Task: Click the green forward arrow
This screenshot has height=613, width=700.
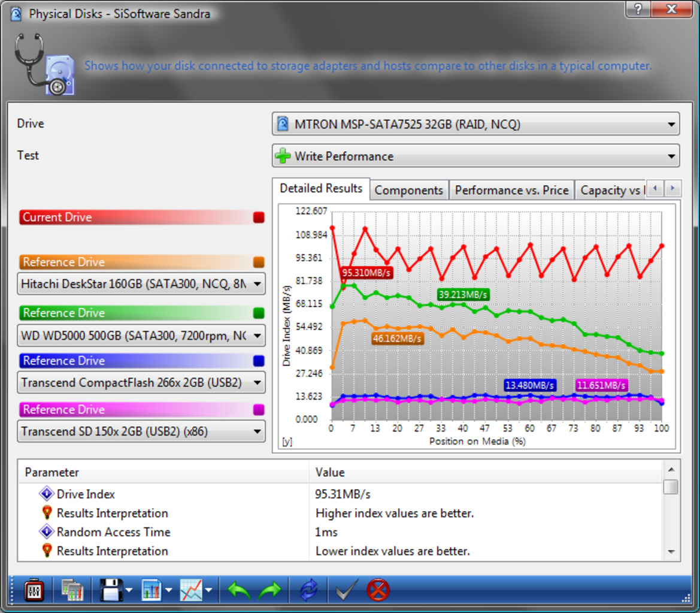Action: point(269,591)
